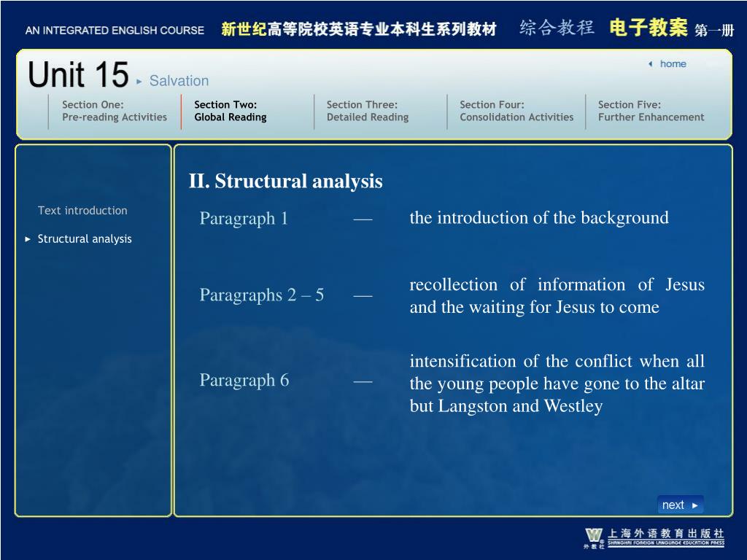Click the 电子教案 yellow header title

[x=649, y=28]
